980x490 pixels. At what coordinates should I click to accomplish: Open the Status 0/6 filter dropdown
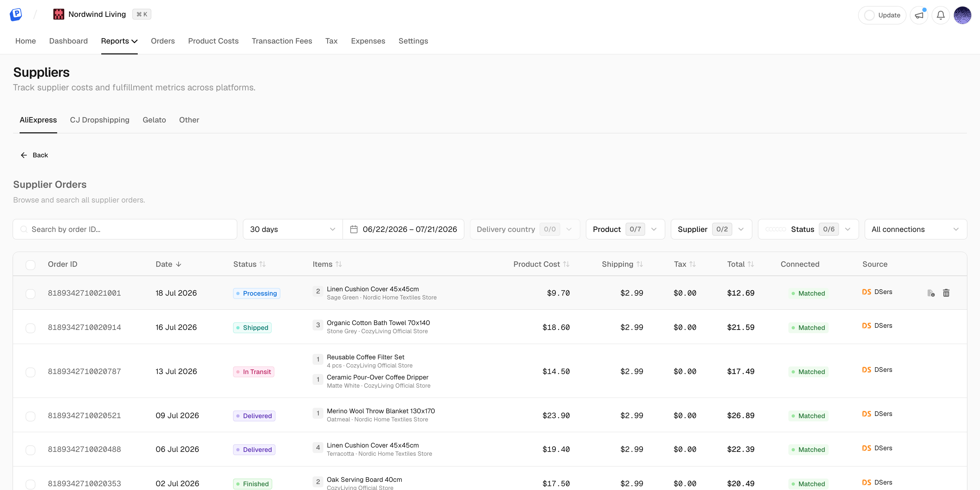click(808, 229)
